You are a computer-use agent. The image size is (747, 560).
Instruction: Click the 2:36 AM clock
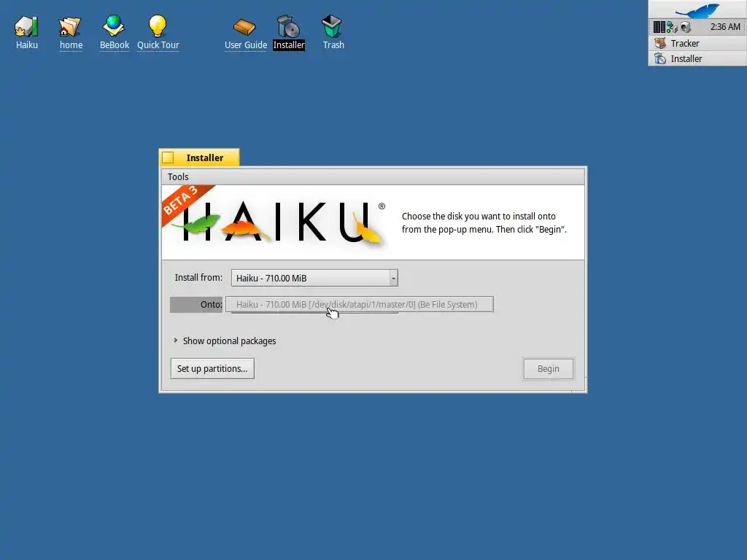tap(725, 27)
